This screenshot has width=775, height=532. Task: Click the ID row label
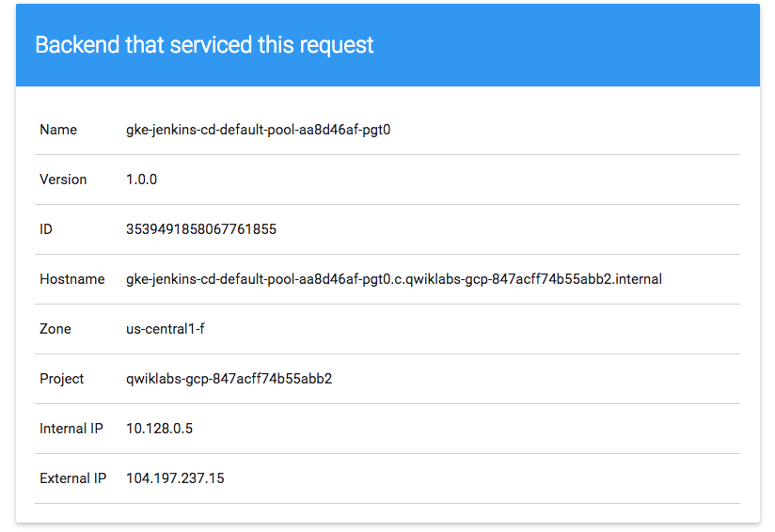(x=46, y=229)
